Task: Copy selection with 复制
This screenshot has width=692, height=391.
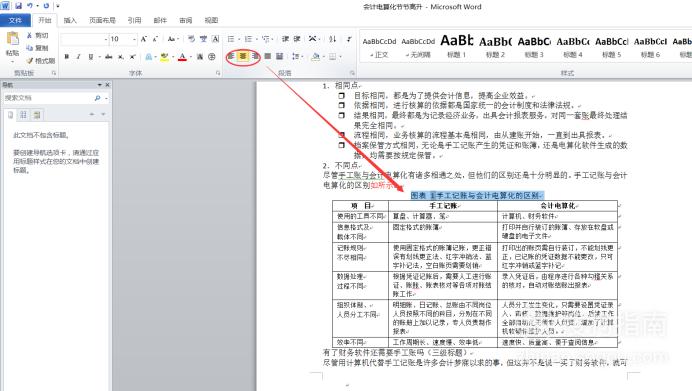Action: [x=37, y=48]
